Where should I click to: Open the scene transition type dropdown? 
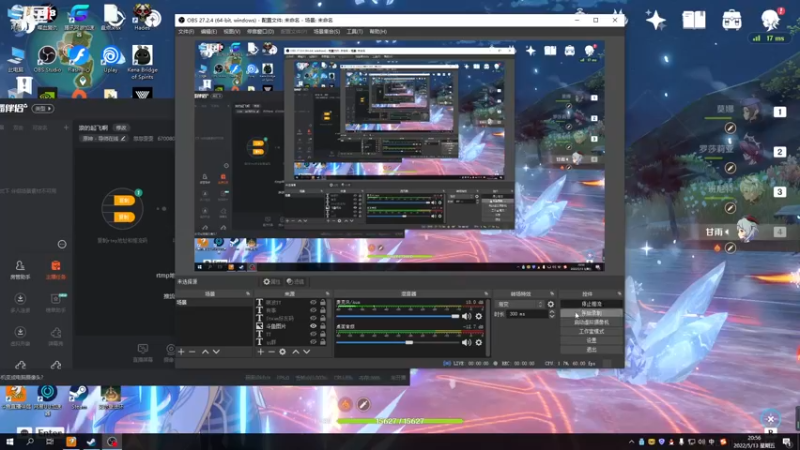(519, 304)
